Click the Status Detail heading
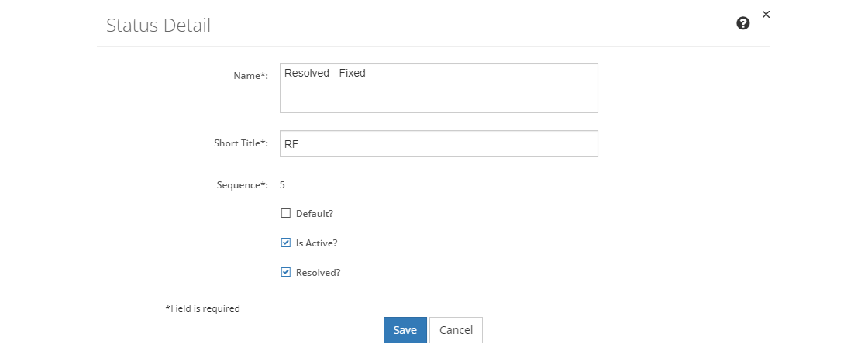Screen dimensions: 868x358 pyautogui.click(x=158, y=26)
